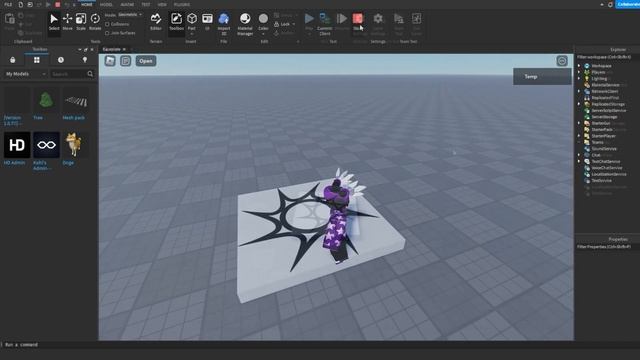Click the new file icon in title bar
The width and height of the screenshot is (640, 360).
click(20, 4)
